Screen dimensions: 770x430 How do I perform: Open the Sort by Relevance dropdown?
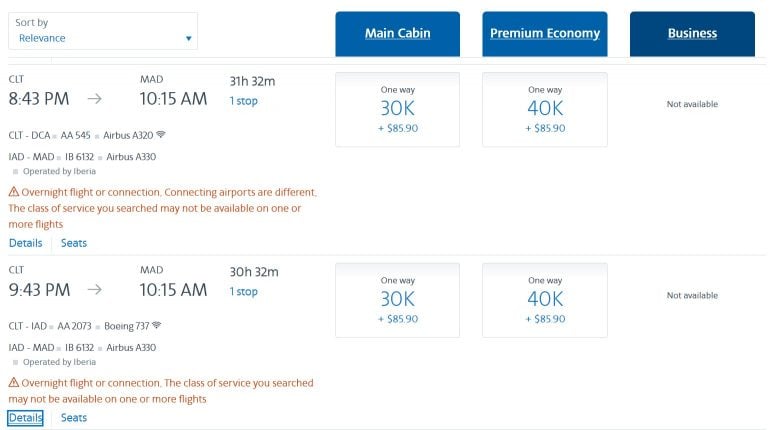click(x=102, y=31)
